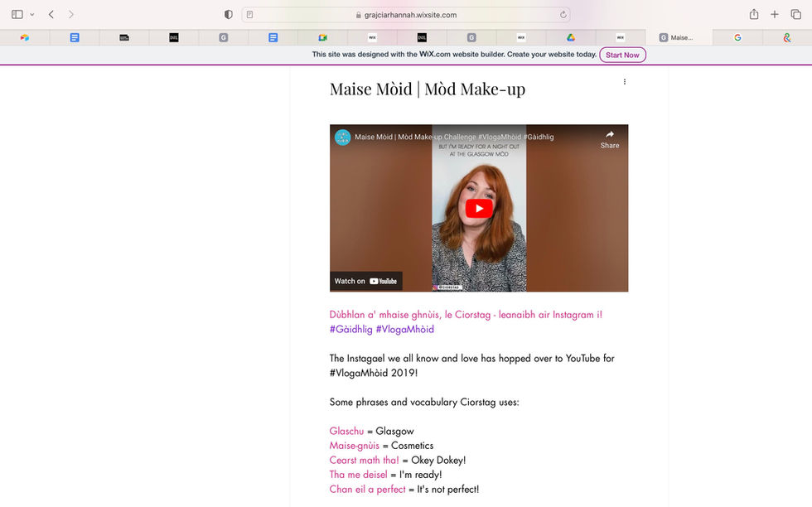Click the #VlogaMhòid hashtag link
The width and height of the screenshot is (812, 507).
pos(405,330)
